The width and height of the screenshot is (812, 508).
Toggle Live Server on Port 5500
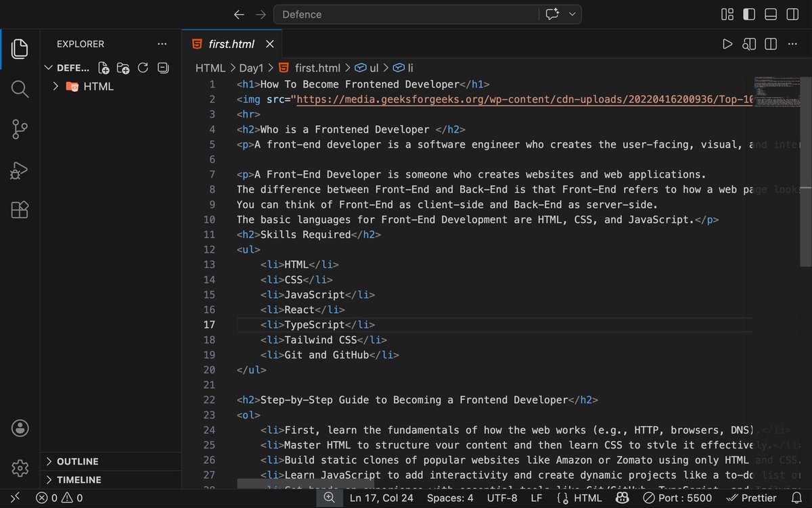click(x=677, y=498)
